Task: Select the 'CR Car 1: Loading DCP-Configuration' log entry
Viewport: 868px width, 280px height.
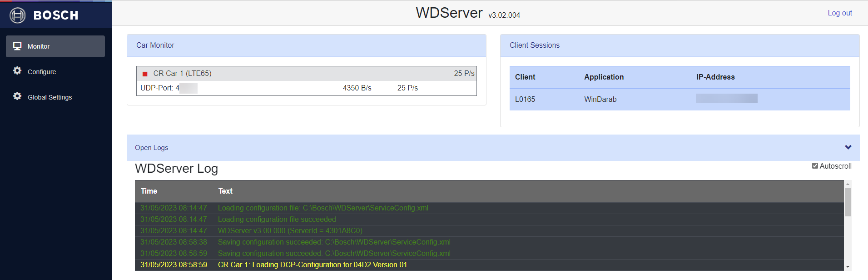Action: click(490, 265)
